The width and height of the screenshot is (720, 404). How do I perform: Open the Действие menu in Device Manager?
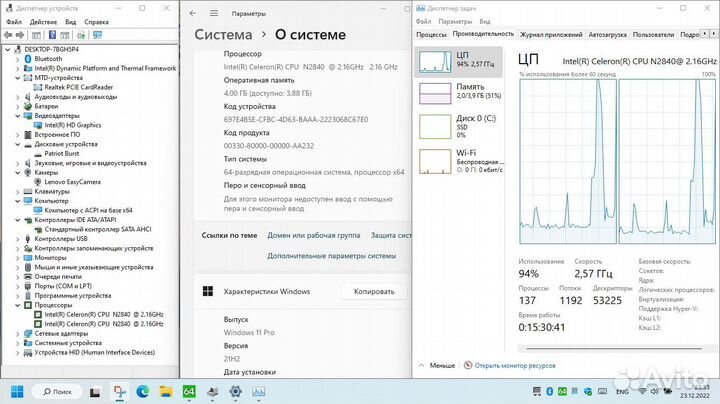43,22
